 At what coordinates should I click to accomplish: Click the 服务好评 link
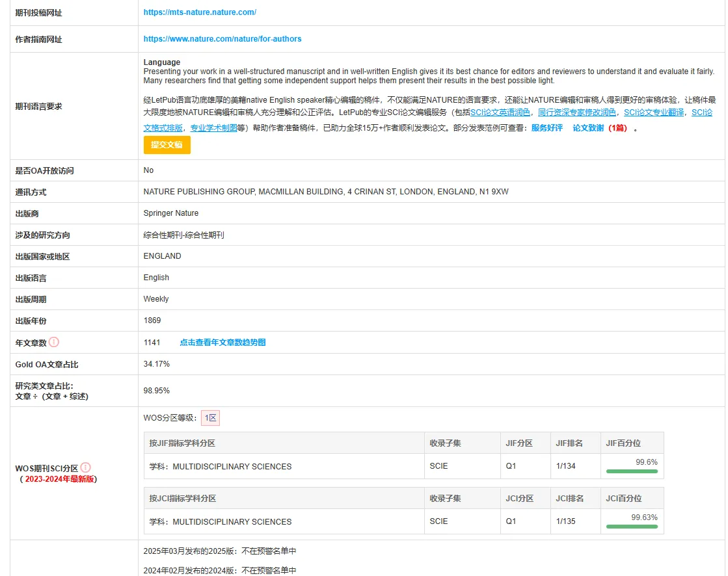pos(546,128)
